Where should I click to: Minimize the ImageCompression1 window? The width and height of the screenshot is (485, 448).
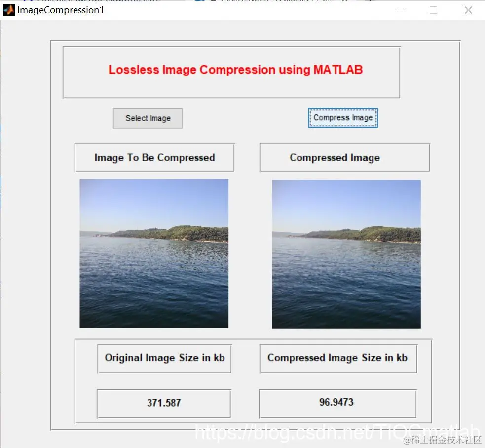click(x=399, y=10)
